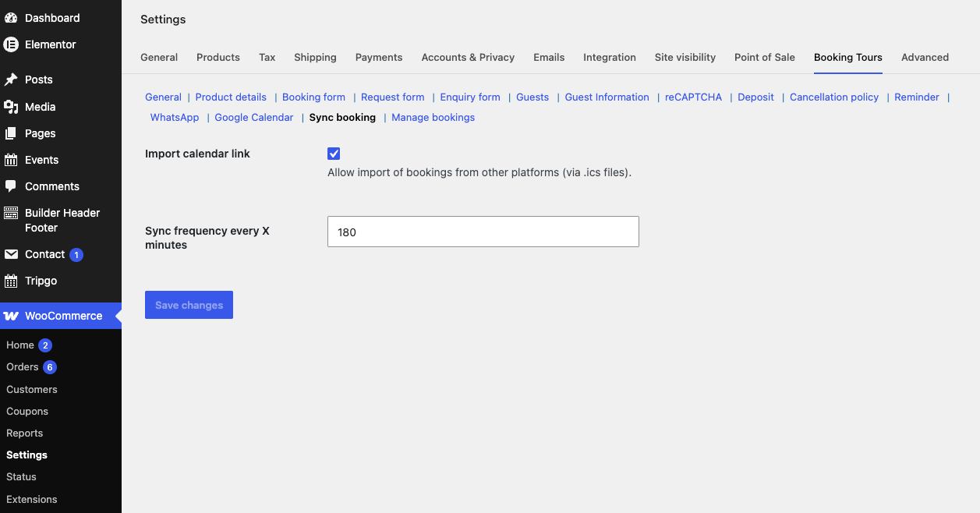Click the Posts pushpin icon

(x=11, y=80)
